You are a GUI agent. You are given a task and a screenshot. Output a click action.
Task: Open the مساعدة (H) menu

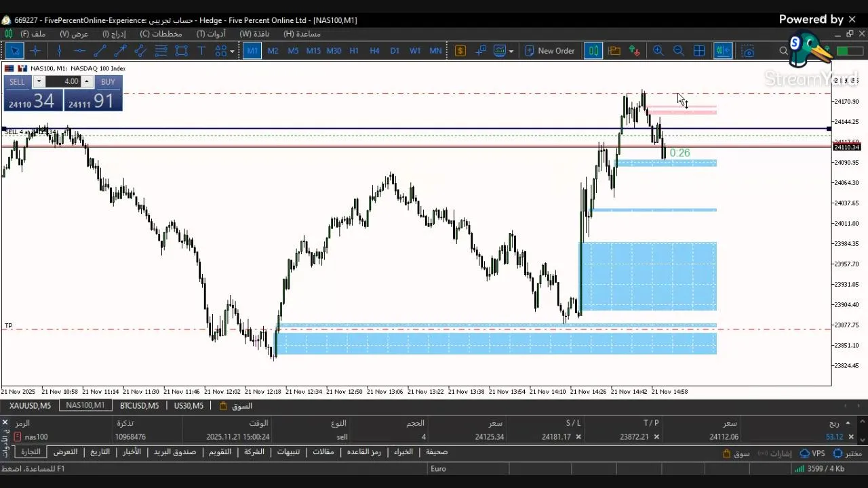pyautogui.click(x=302, y=33)
